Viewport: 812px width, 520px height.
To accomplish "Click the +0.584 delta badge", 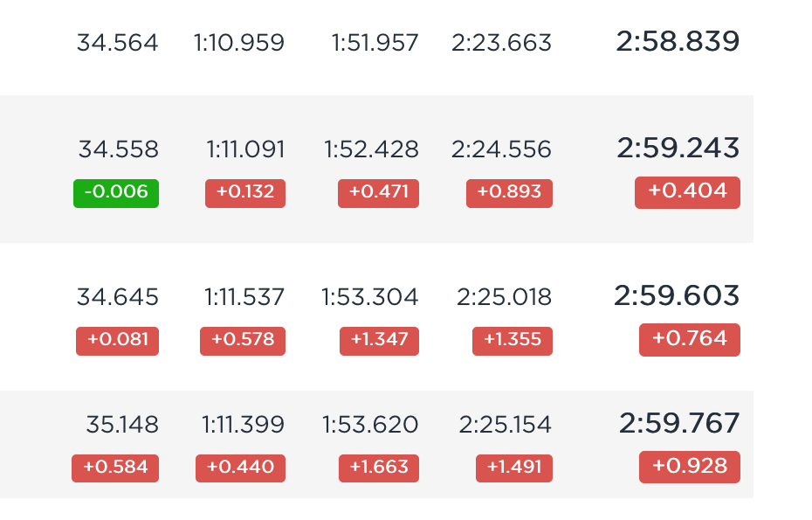I will click(115, 468).
